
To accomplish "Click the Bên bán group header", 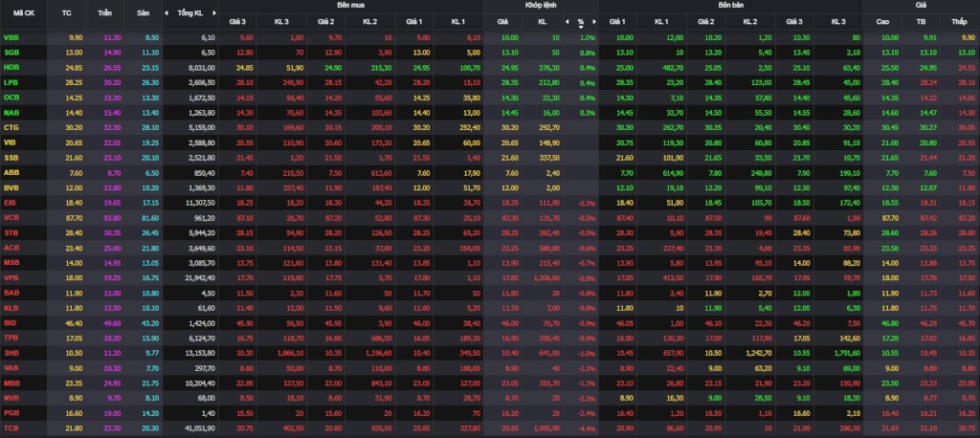I will [x=730, y=5].
